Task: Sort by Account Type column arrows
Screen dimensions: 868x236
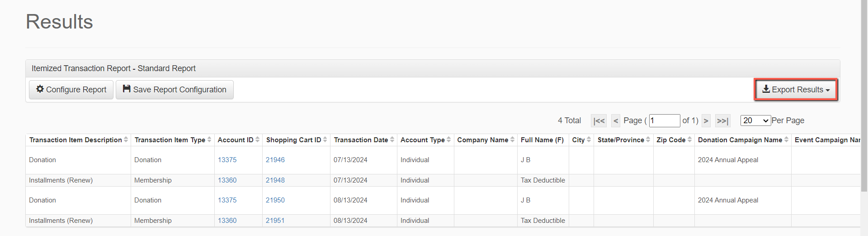Action: [449, 140]
